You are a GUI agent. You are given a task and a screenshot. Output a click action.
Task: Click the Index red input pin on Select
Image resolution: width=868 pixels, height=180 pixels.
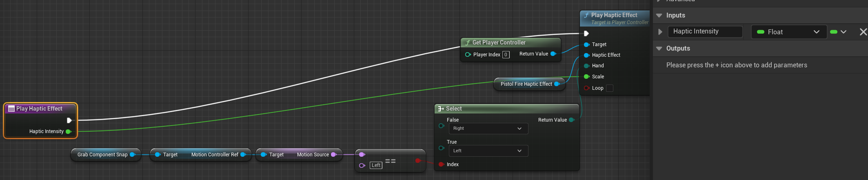[x=441, y=164]
